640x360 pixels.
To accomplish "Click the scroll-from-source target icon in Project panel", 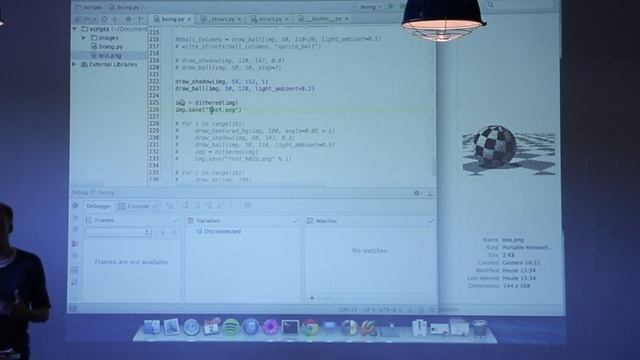I will 104,19.
